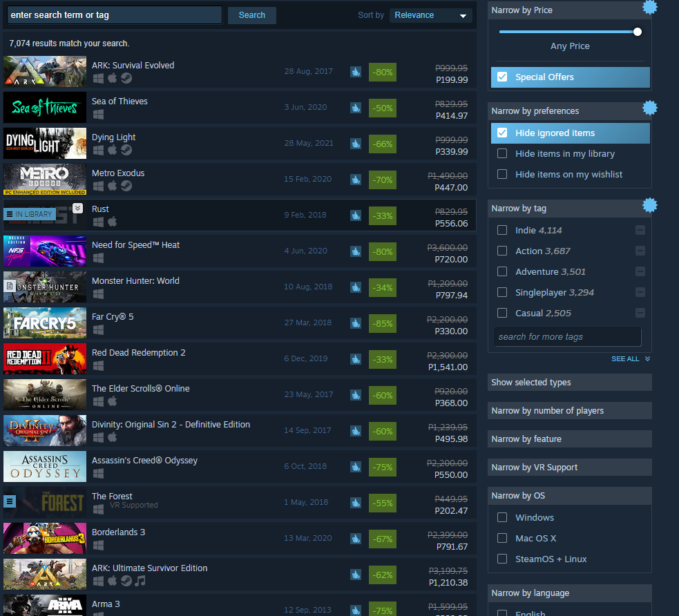Enable Hide items on my wishlist
The width and height of the screenshot is (679, 616).
pos(502,174)
